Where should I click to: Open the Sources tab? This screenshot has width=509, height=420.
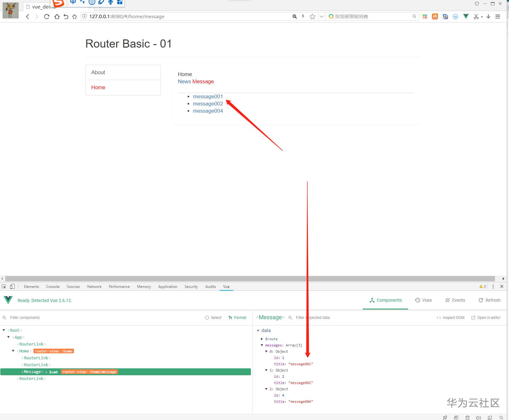[73, 287]
